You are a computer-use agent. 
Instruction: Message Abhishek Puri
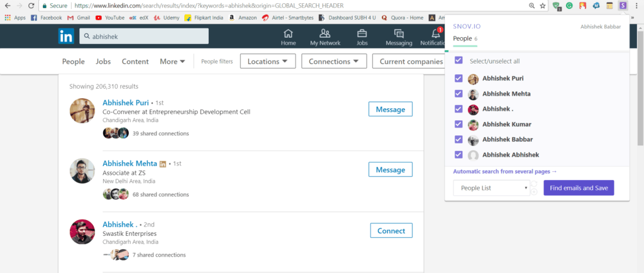[x=391, y=109]
